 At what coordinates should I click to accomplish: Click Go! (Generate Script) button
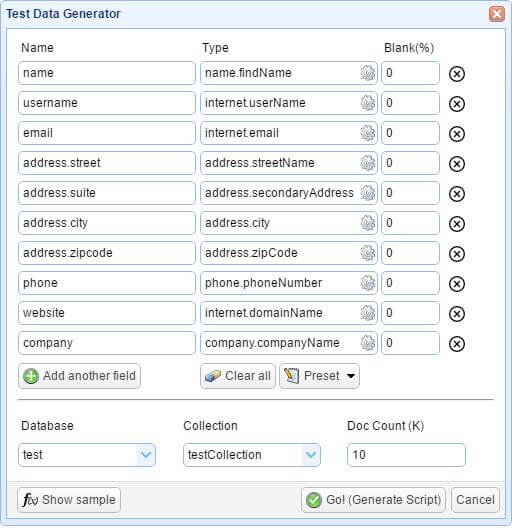373,500
